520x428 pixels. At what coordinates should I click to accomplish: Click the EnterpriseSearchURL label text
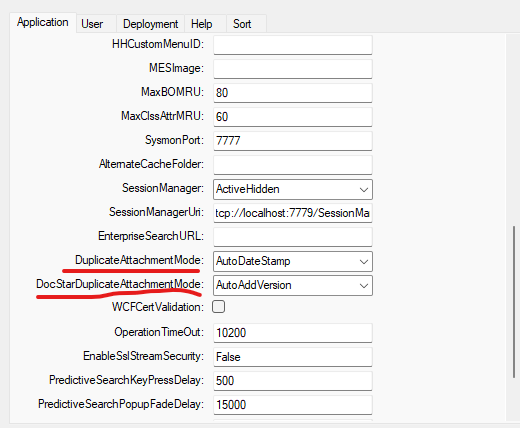pos(151,236)
